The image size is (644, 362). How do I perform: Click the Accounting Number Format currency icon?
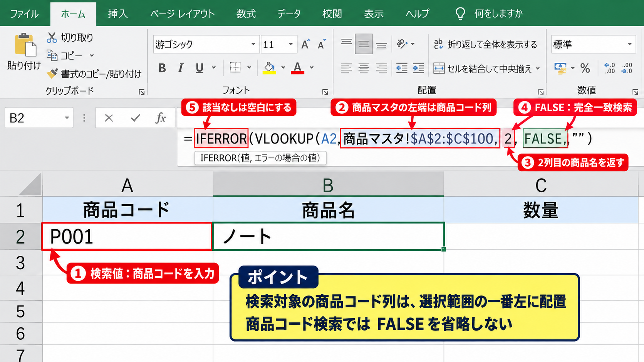pyautogui.click(x=560, y=68)
